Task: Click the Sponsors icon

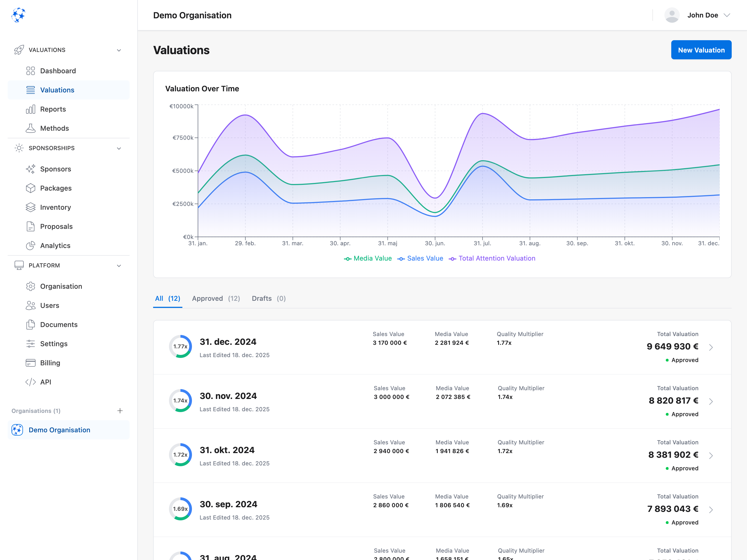Action: tap(30, 169)
